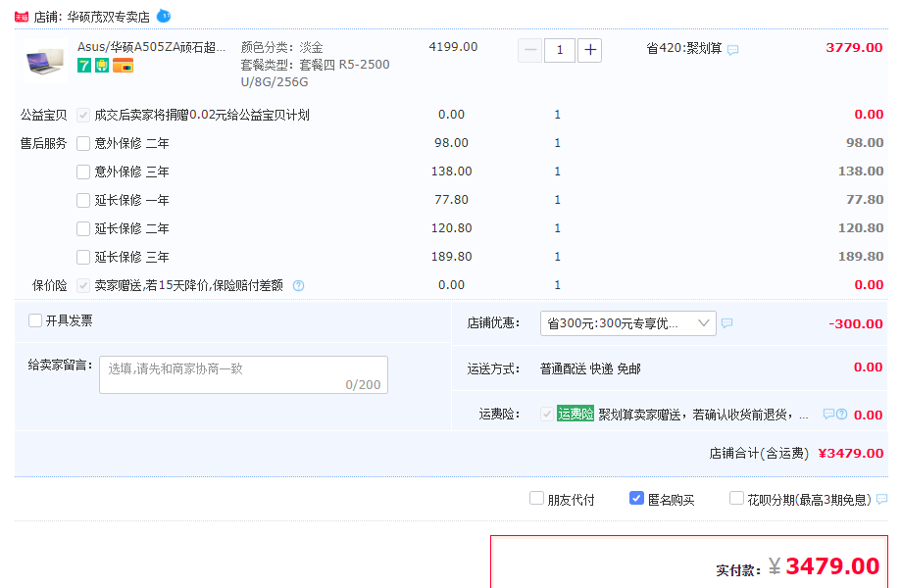Click the item subtotal 3779.00
Screen dimensions: 901x588
(854, 48)
